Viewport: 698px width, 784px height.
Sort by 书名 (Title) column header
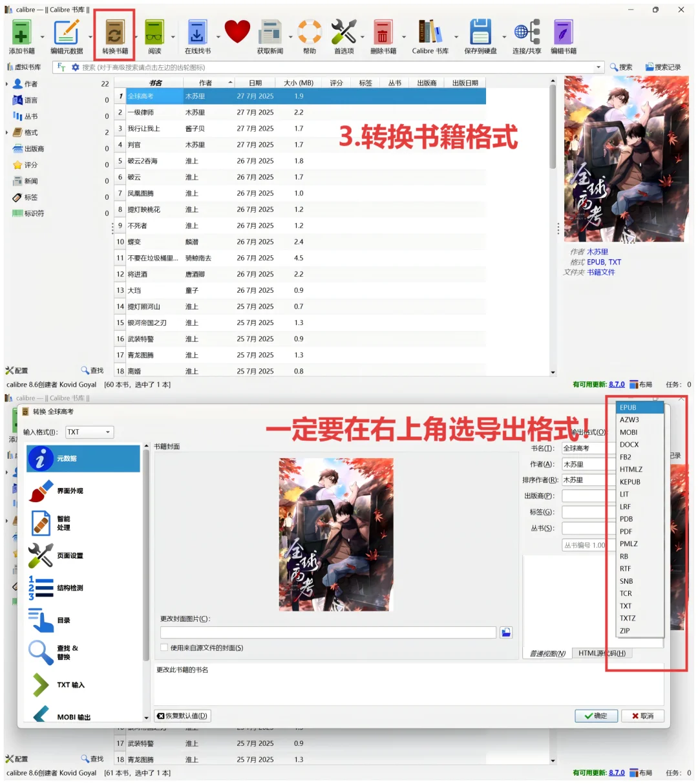[154, 83]
